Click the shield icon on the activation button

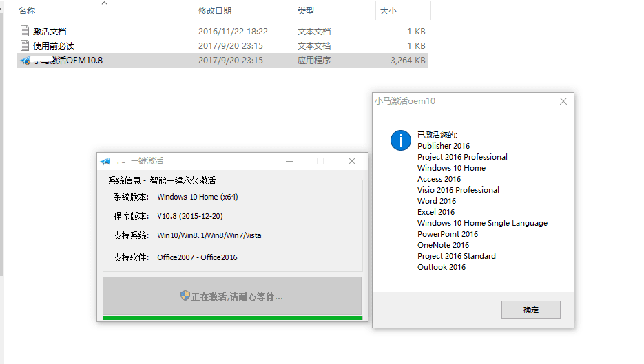185,295
